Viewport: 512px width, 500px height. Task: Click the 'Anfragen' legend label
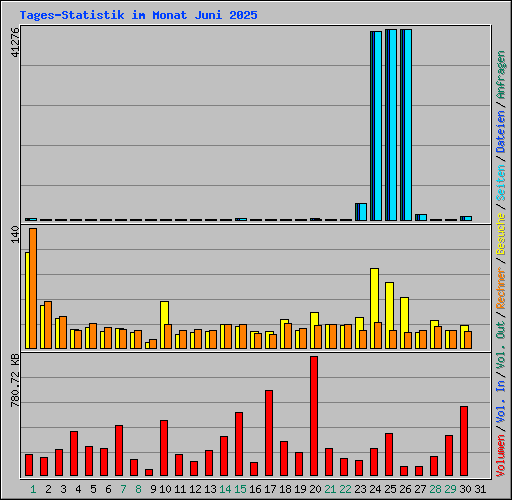coord(501,75)
